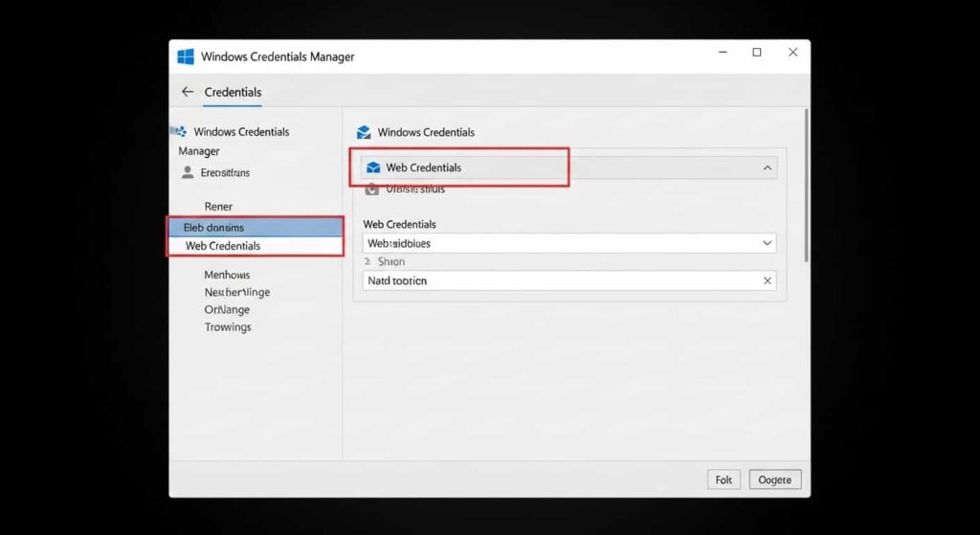
Task: Click the blue icon in Web Credentials header row
Action: (373, 167)
